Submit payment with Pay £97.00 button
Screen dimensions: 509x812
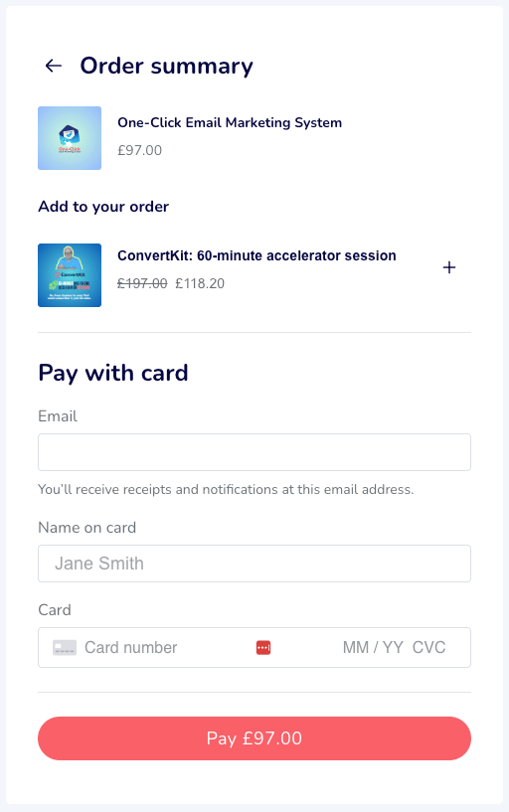pos(254,738)
